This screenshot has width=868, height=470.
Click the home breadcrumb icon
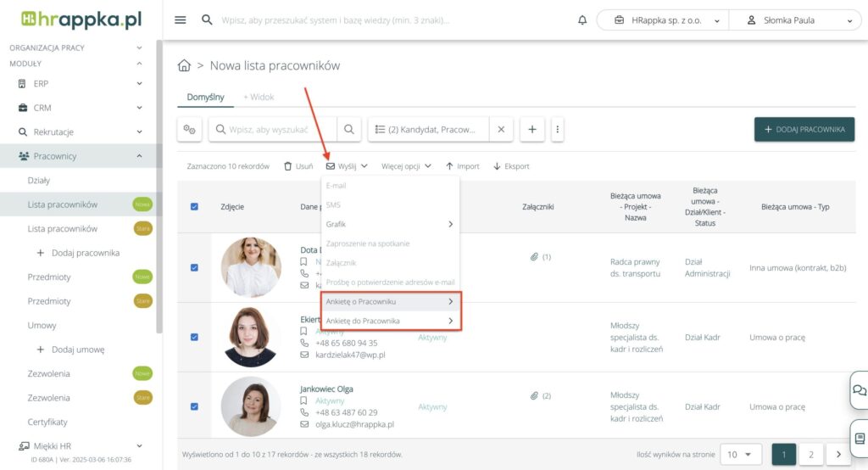pyautogui.click(x=184, y=65)
